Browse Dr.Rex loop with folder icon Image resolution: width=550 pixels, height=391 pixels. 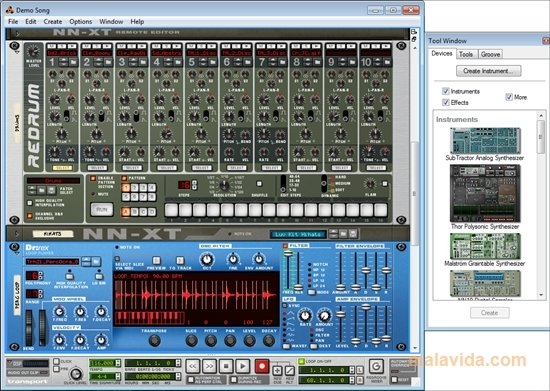click(x=96, y=262)
